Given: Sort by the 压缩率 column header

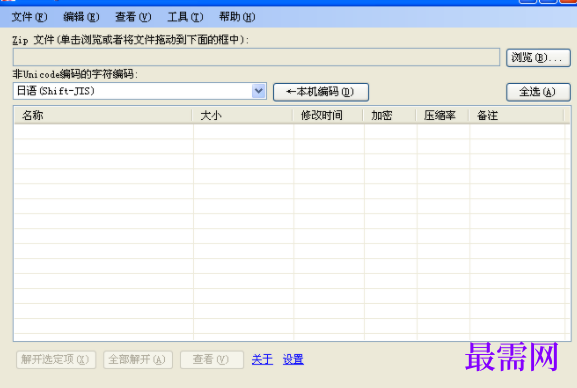Looking at the screenshot, I should (x=442, y=116).
